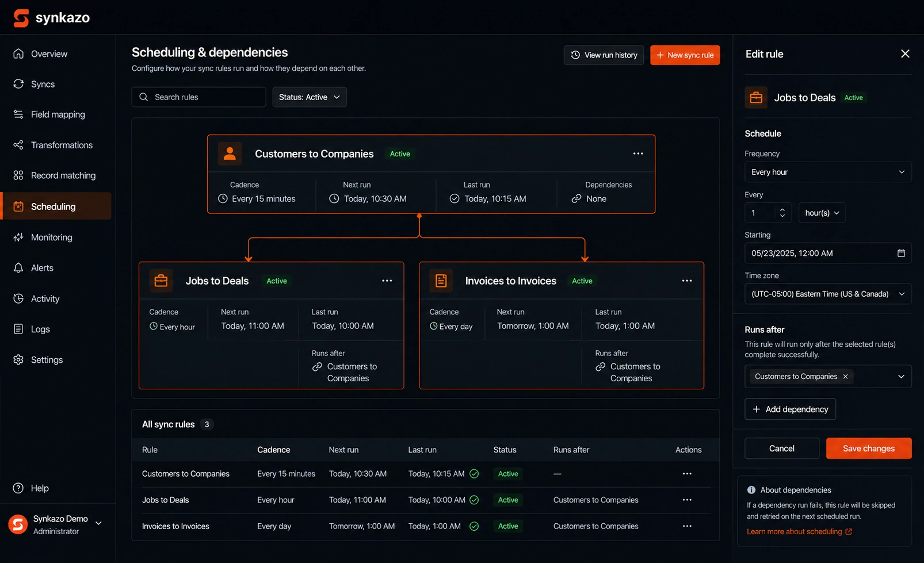This screenshot has height=563, width=924.
Task: Click the Settings gear icon
Action: click(18, 359)
